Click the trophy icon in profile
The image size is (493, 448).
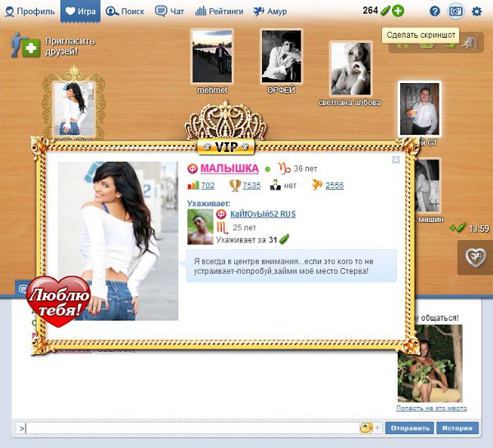pyautogui.click(x=235, y=185)
